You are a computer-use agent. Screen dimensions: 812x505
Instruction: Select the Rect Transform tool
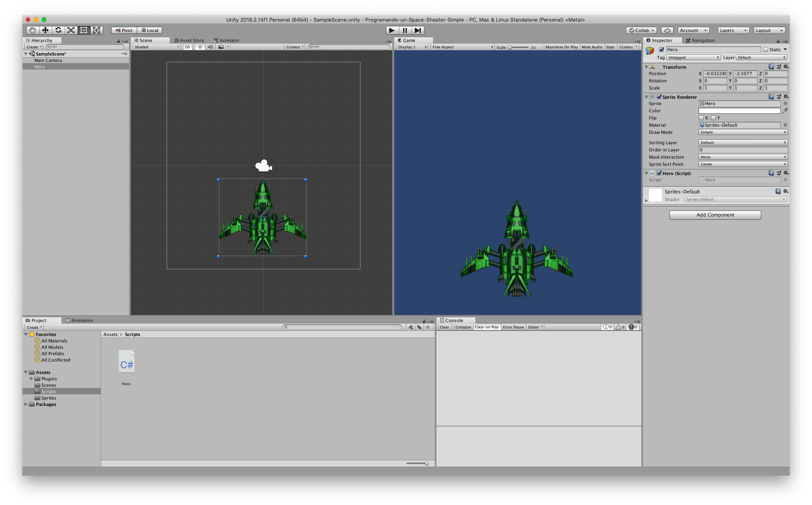click(x=84, y=30)
